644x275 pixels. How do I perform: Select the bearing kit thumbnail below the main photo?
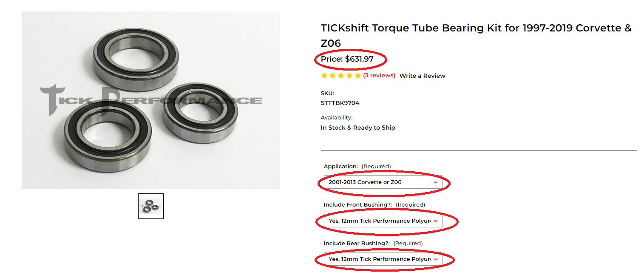(150, 206)
